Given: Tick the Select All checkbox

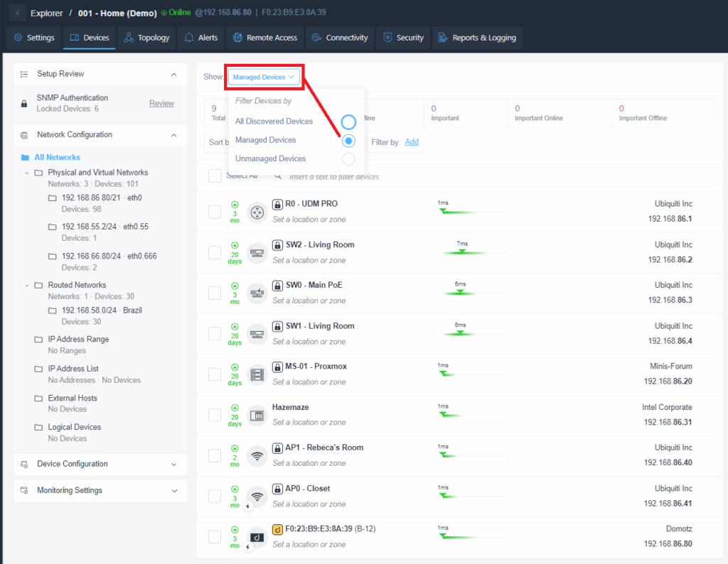Looking at the screenshot, I should click(x=215, y=175).
